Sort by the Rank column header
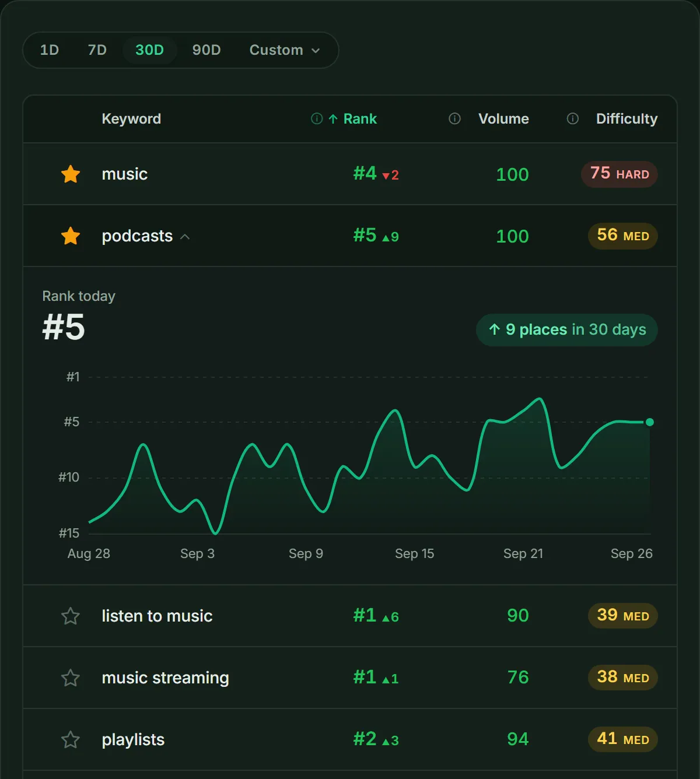The height and width of the screenshot is (779, 700). click(x=360, y=119)
